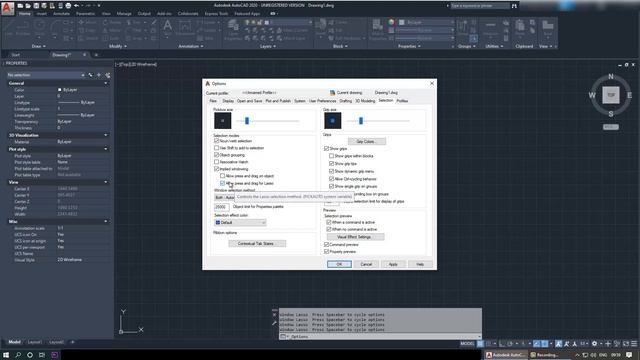
Task: Collapse the Misc section in Properties
Action: (106, 222)
